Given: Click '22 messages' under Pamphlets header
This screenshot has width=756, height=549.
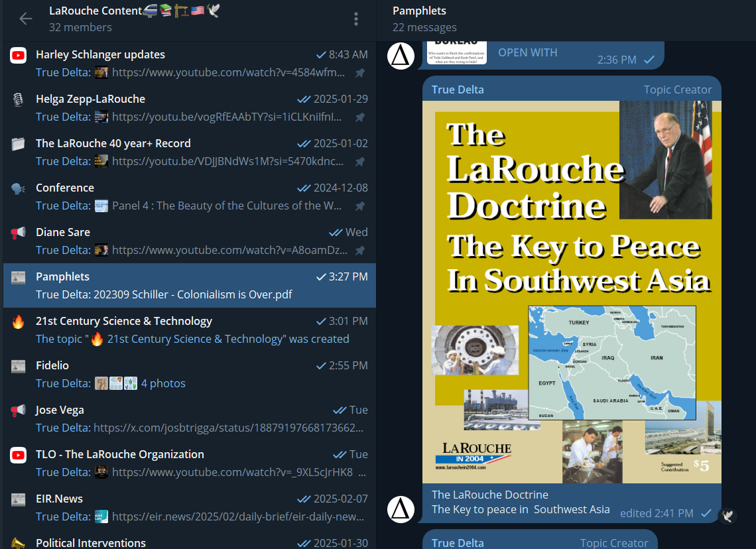Looking at the screenshot, I should click(x=424, y=27).
